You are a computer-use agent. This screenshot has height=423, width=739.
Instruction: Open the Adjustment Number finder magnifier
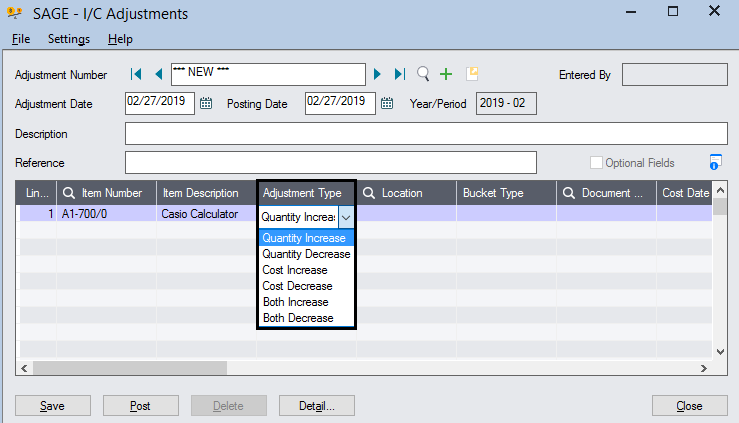coord(423,74)
